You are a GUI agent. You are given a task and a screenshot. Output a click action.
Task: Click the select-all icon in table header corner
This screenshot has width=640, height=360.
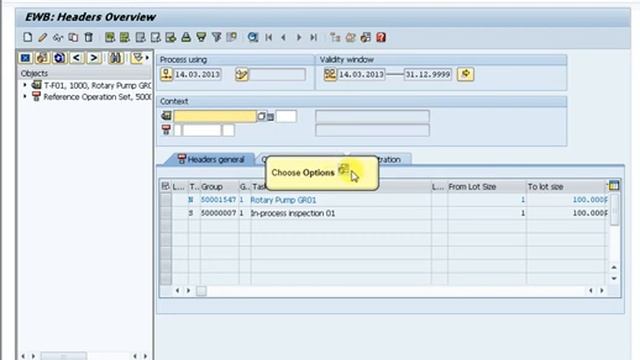(165, 187)
